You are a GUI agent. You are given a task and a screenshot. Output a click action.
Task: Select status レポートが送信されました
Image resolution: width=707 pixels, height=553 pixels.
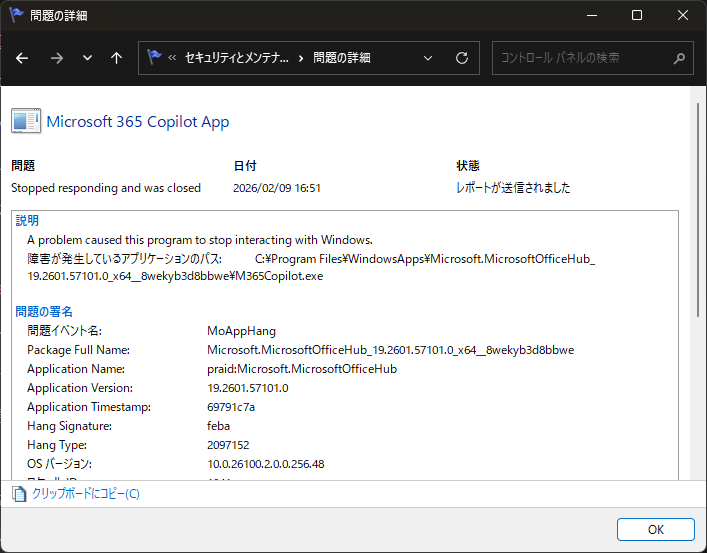pos(513,188)
